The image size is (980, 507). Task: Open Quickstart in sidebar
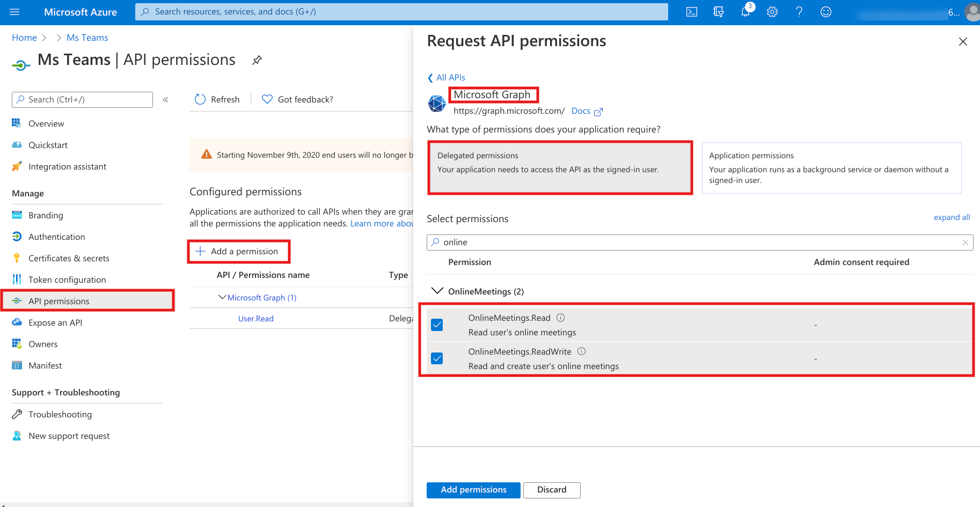48,145
